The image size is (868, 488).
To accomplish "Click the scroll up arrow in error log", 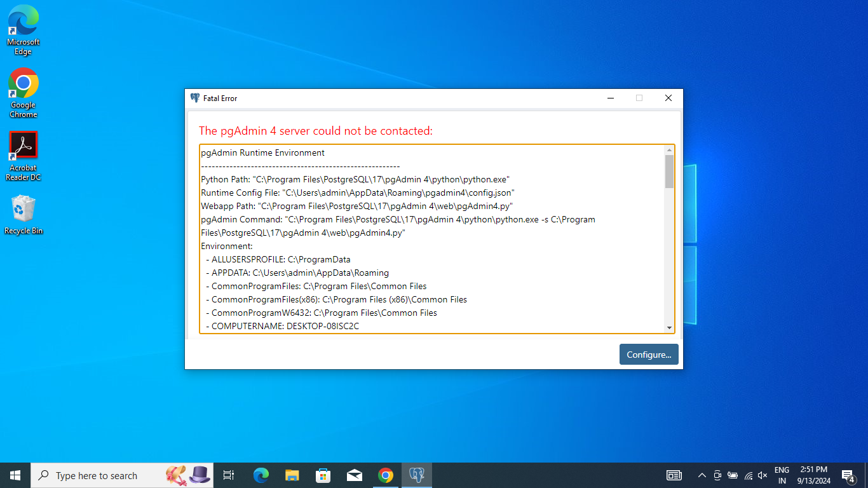I will pos(669,151).
